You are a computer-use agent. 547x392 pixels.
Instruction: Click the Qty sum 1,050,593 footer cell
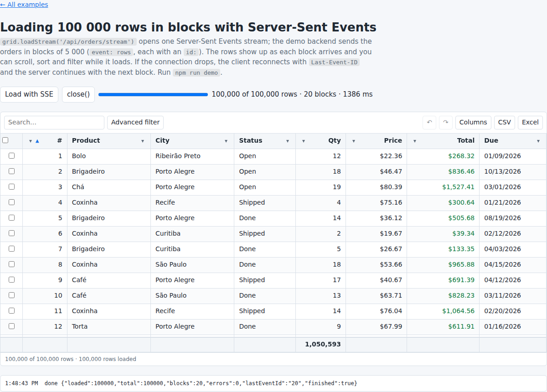click(x=320, y=344)
